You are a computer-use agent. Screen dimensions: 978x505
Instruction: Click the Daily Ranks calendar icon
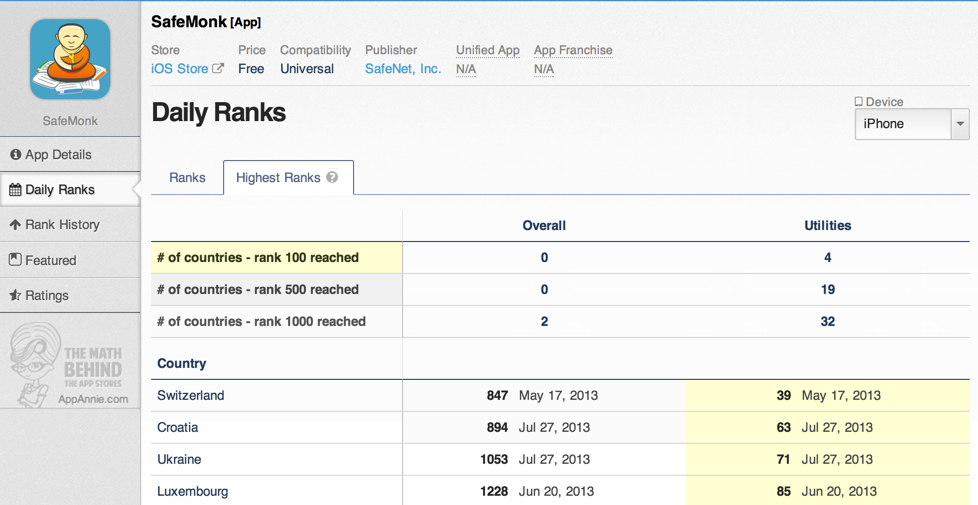tap(15, 190)
